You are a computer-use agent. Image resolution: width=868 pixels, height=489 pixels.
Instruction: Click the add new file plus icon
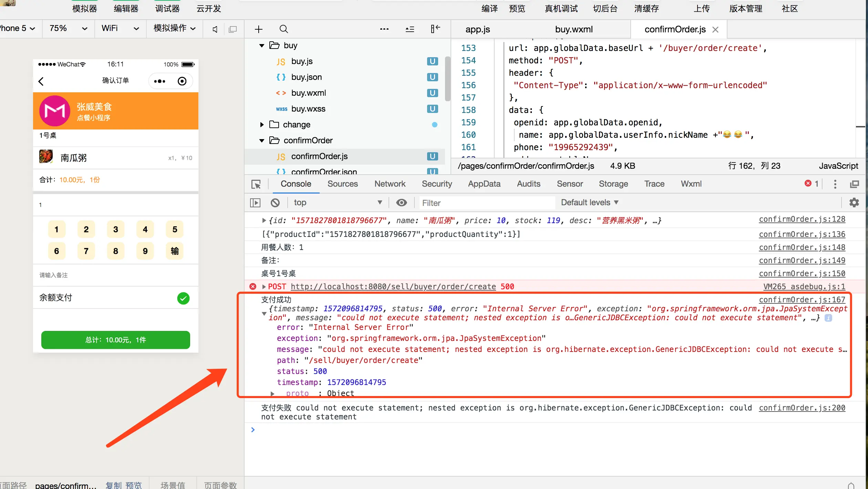click(x=259, y=29)
